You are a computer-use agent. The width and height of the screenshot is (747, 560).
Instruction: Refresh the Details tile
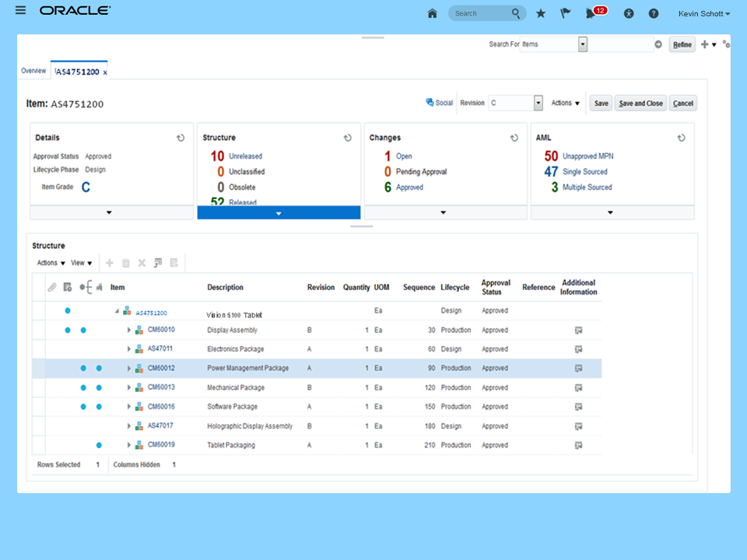coord(181,138)
